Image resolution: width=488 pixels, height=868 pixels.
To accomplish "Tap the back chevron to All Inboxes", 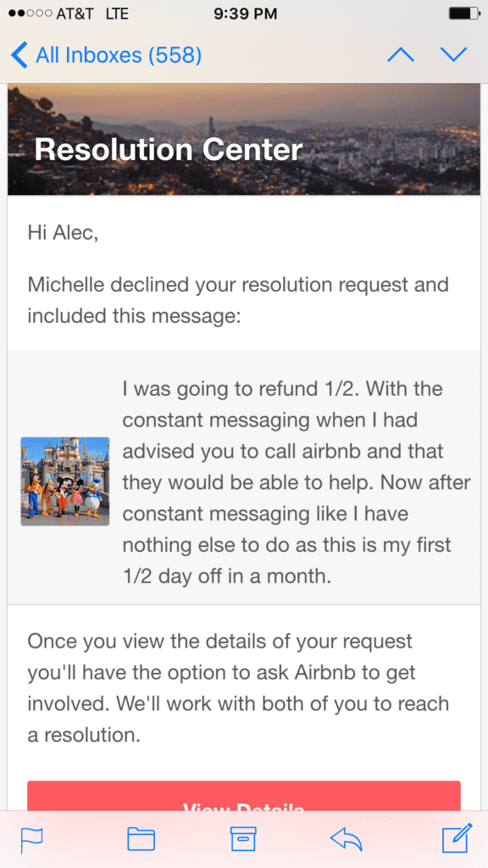I will click(x=19, y=55).
